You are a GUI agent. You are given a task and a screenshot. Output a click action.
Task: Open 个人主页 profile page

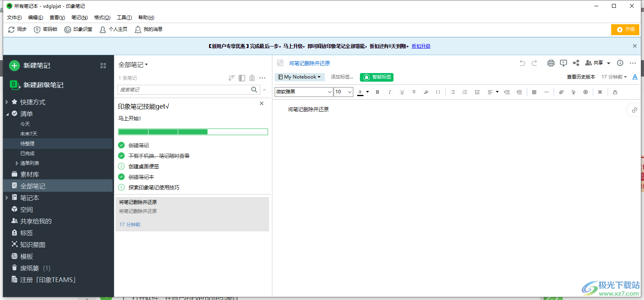pos(114,29)
